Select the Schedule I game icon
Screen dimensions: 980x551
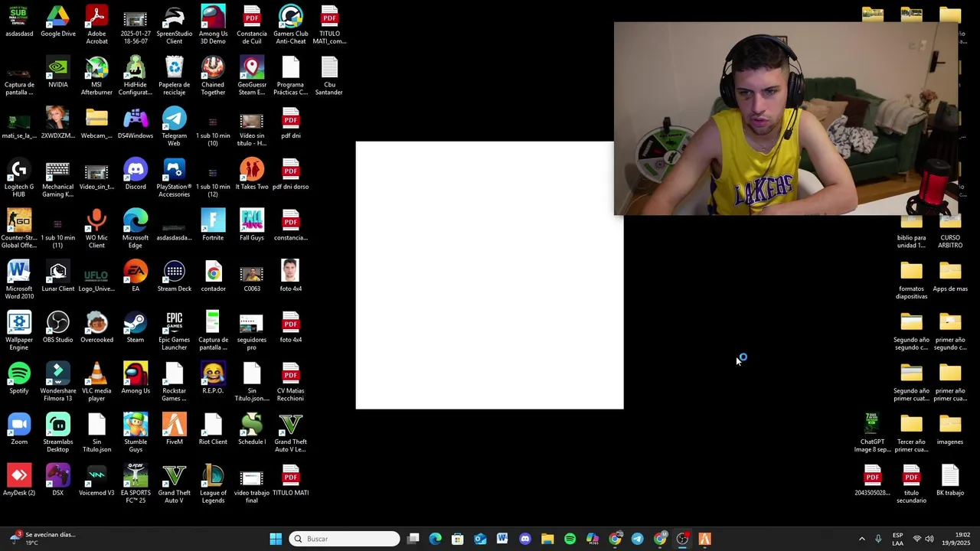[252, 429]
